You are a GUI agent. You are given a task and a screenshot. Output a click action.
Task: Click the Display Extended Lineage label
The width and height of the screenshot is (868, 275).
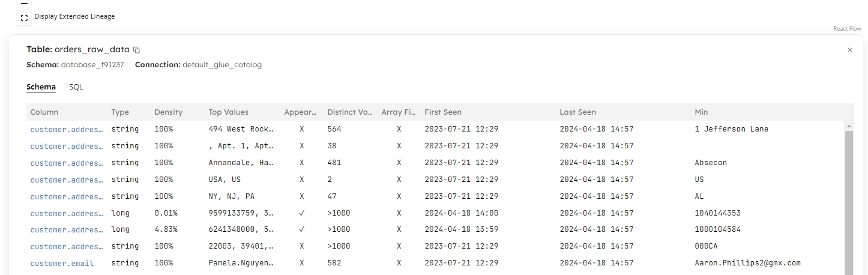74,16
